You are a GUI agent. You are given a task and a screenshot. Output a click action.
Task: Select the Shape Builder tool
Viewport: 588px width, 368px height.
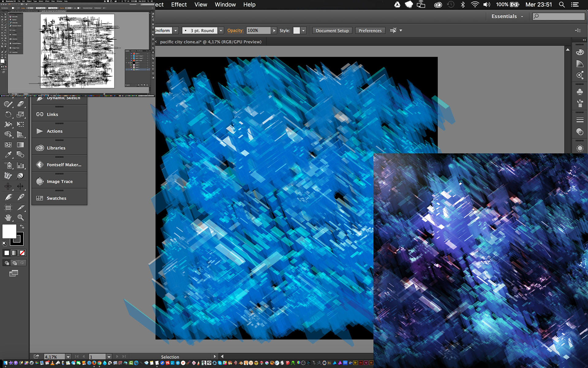click(8, 134)
